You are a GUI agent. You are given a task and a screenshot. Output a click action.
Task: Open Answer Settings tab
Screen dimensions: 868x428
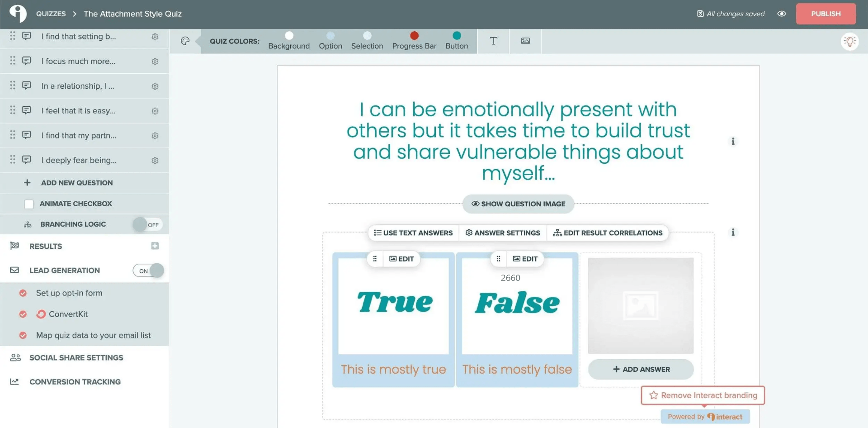[x=502, y=233]
